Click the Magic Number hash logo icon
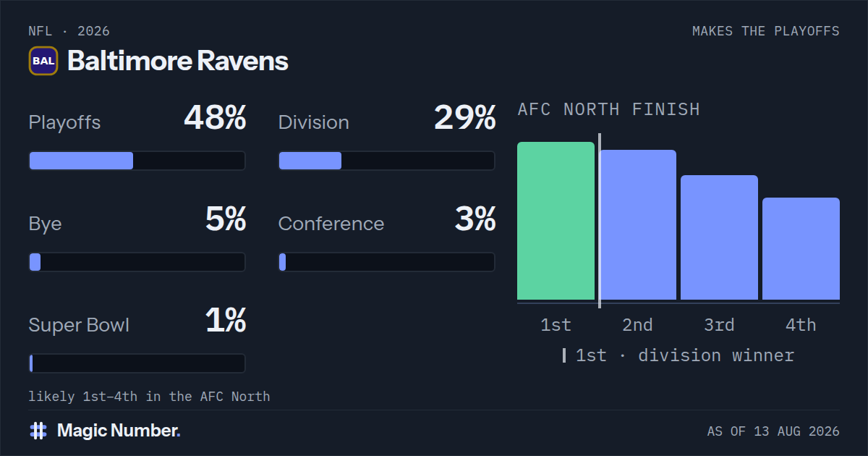Viewport: 868px width, 456px height. coord(38,431)
